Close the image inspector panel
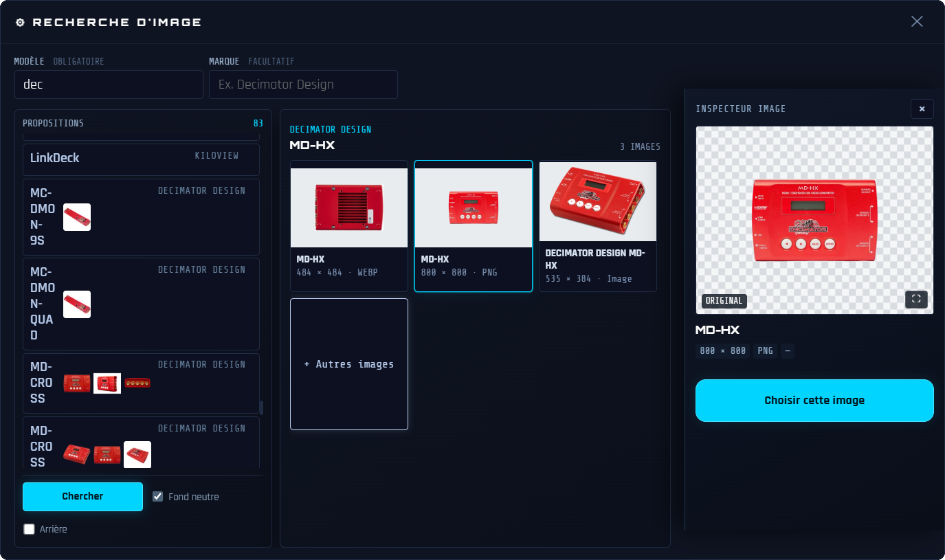Viewport: 945px width, 560px height. (x=922, y=109)
